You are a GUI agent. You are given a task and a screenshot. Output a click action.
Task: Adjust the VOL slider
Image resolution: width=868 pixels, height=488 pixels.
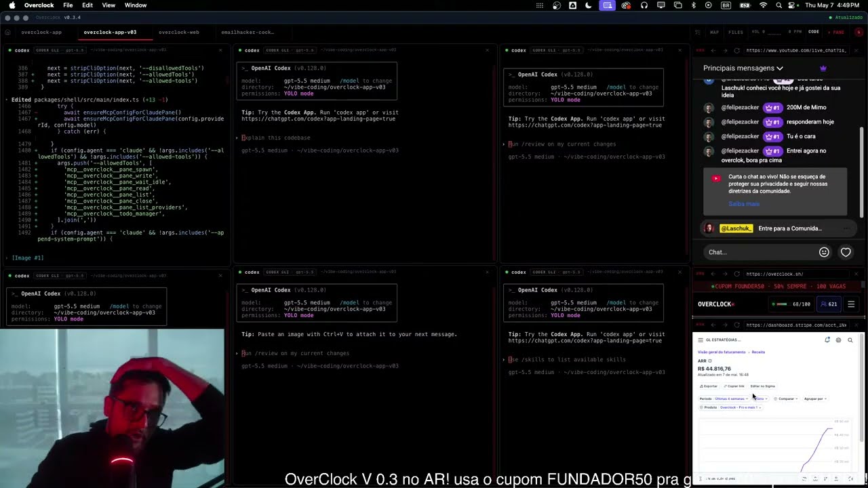point(774,34)
